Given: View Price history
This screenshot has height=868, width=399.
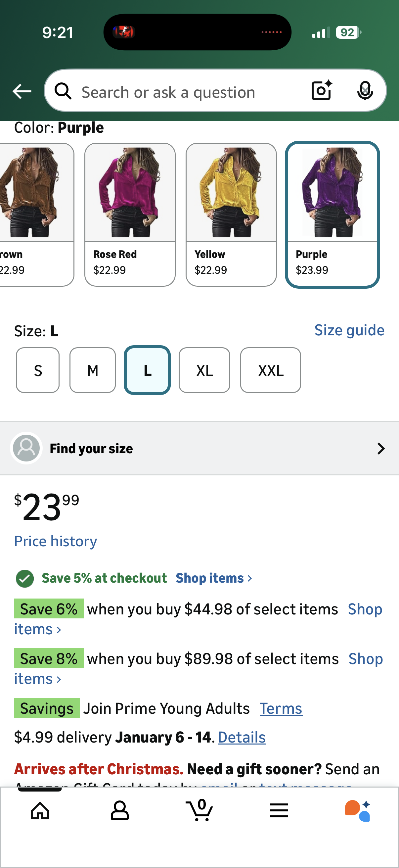Looking at the screenshot, I should click(56, 542).
